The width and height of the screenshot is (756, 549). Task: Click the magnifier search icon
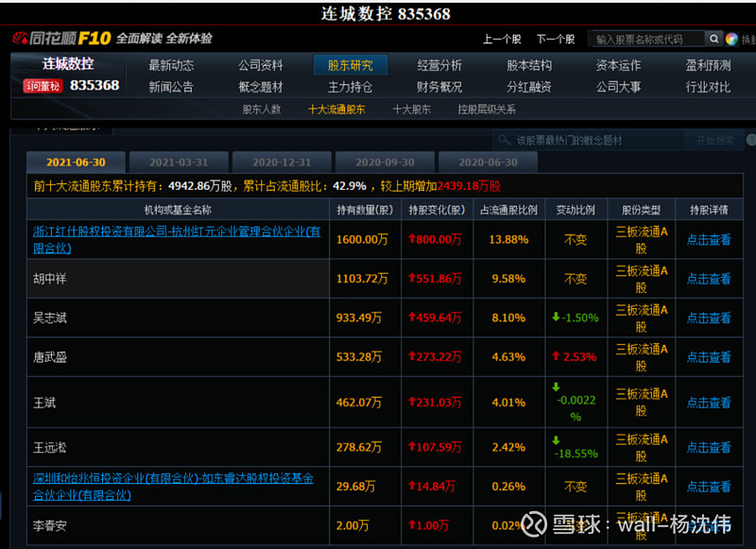coord(713,39)
